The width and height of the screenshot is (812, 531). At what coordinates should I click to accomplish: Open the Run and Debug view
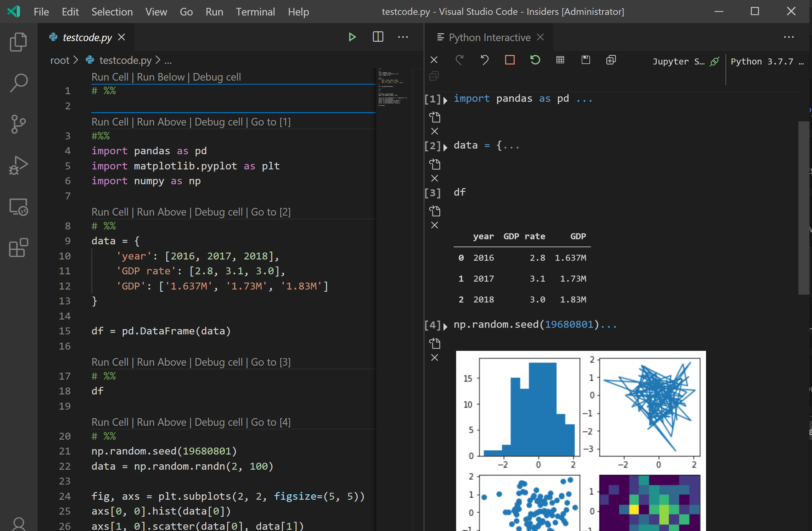coord(18,165)
